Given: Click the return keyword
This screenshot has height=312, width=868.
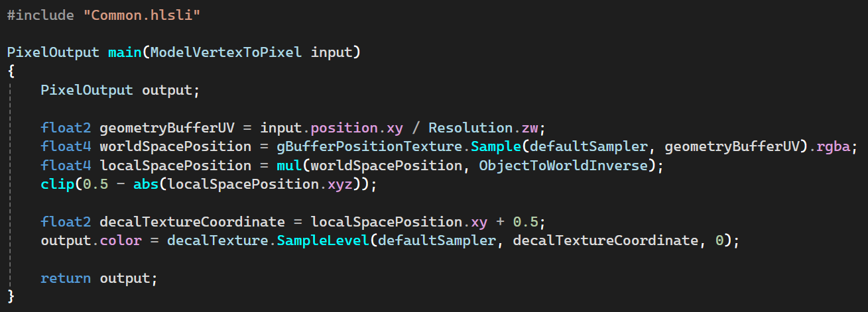Looking at the screenshot, I should tap(66, 278).
